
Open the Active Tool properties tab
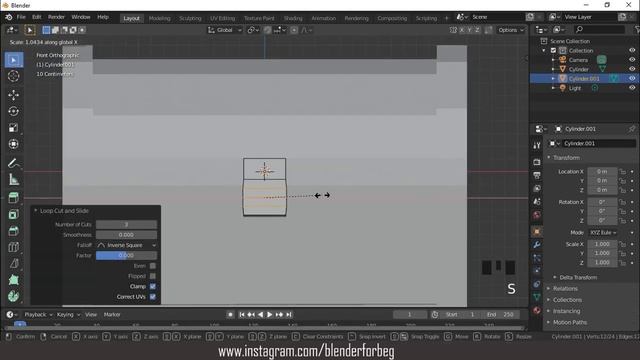[537, 145]
